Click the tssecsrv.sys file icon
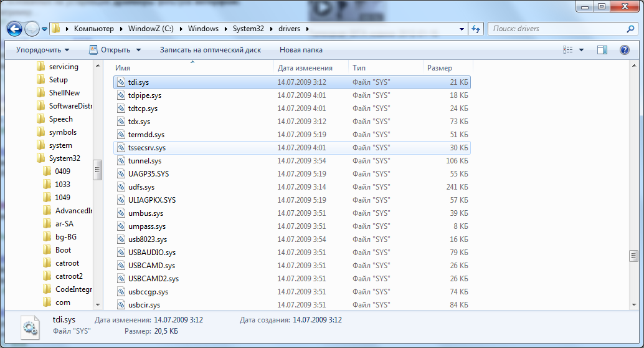Screen dimensions: 644x348 121,147
